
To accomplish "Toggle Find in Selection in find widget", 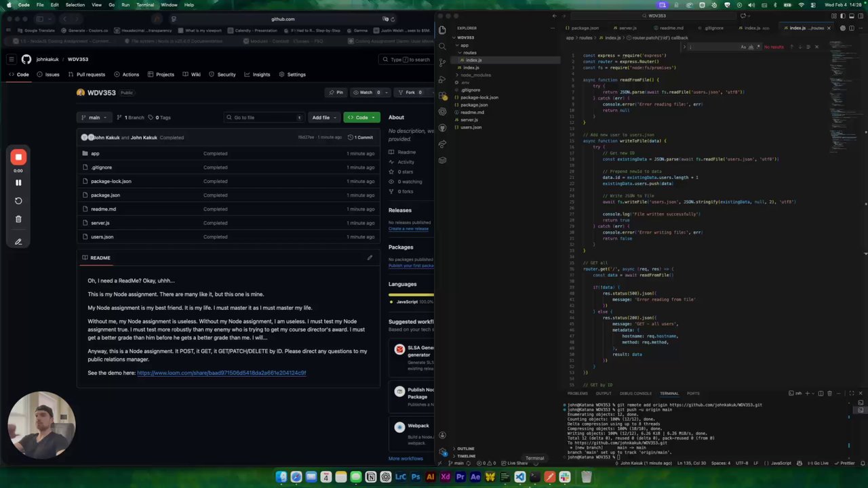I will 808,47.
